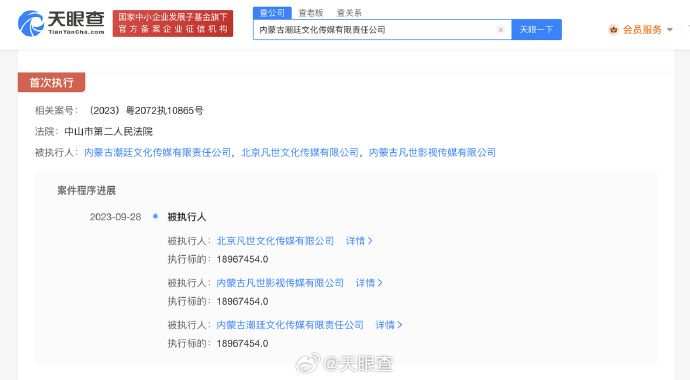
Task: Open 内蒙古凡世影视传媒有限公司 in 被执行人 header line
Action: click(x=432, y=153)
